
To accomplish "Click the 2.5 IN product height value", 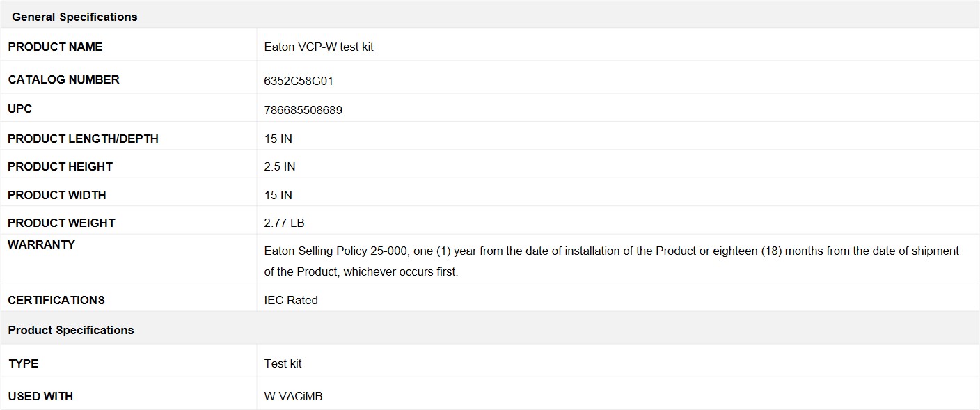I will [280, 166].
